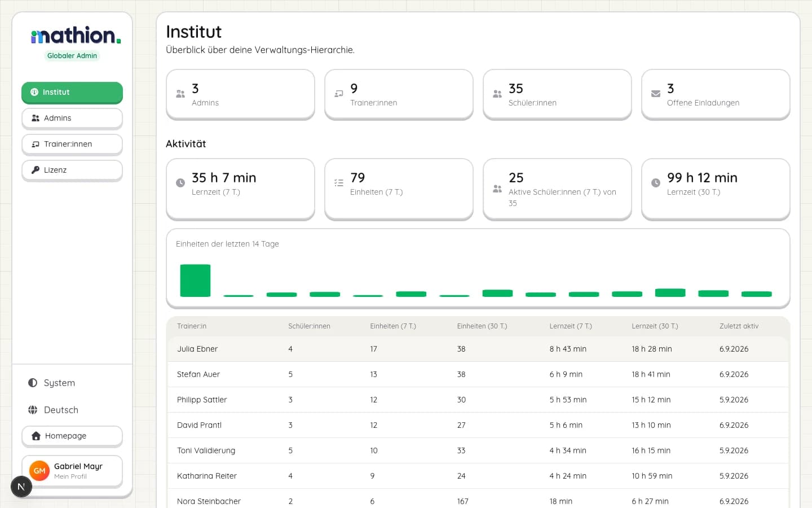Viewport: 812px width, 508px height.
Task: Click the Homepage house icon
Action: [x=36, y=436]
